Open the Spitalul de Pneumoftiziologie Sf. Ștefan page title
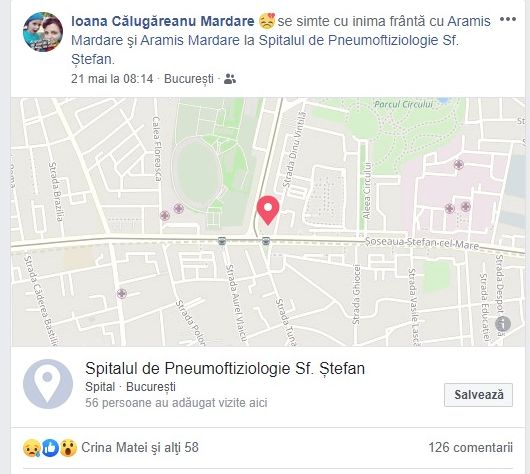Screen dimensions: 530x474 coord(225,368)
